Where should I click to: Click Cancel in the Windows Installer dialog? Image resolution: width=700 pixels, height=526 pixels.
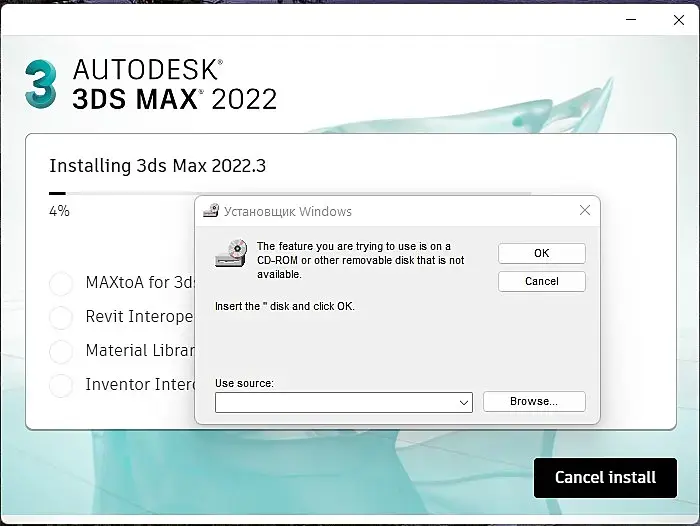tap(542, 281)
